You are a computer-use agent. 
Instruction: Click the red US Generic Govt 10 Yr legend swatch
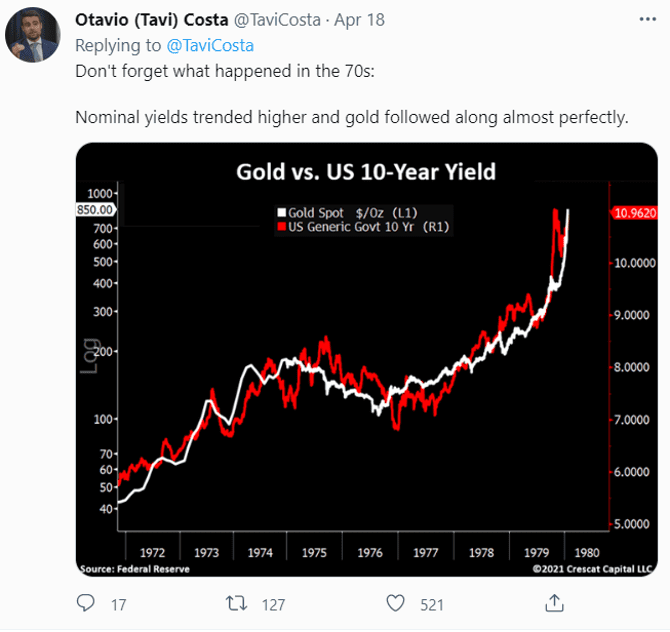pos(281,227)
